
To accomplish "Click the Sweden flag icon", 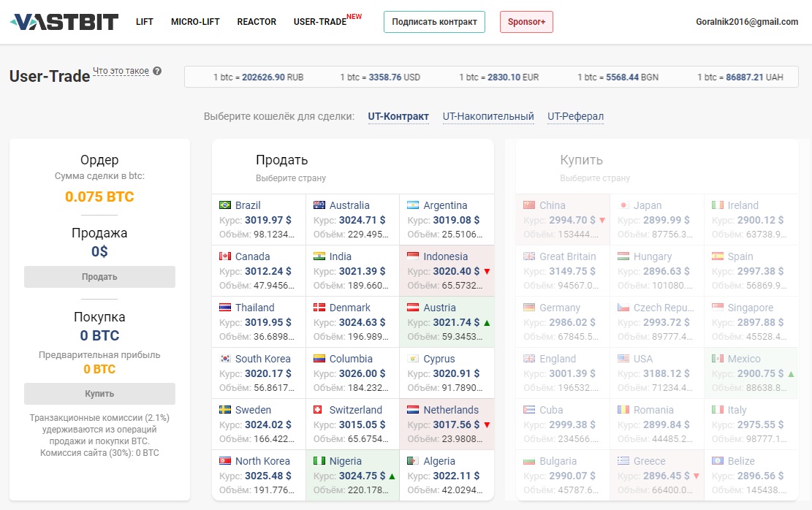I will [x=225, y=410].
